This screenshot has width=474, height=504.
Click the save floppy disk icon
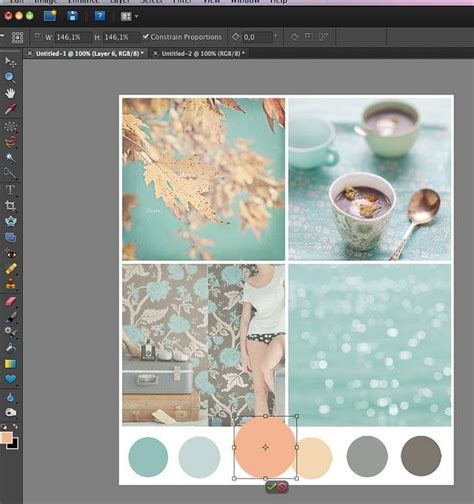coord(73,16)
